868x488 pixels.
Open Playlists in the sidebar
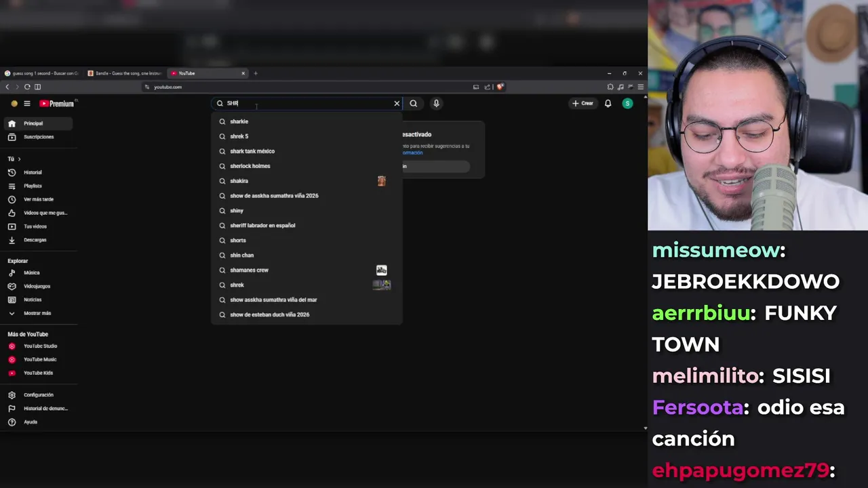tap(38, 186)
